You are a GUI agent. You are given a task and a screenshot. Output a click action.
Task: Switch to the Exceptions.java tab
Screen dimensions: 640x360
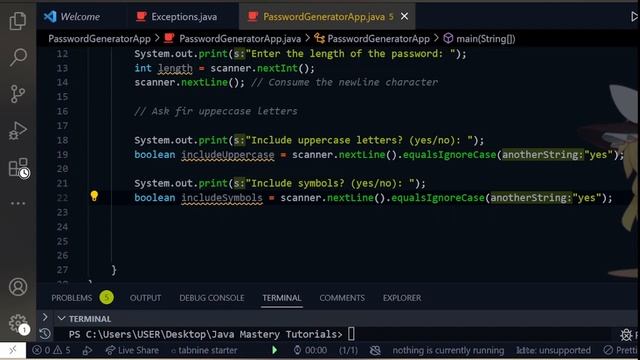pyautogui.click(x=177, y=16)
